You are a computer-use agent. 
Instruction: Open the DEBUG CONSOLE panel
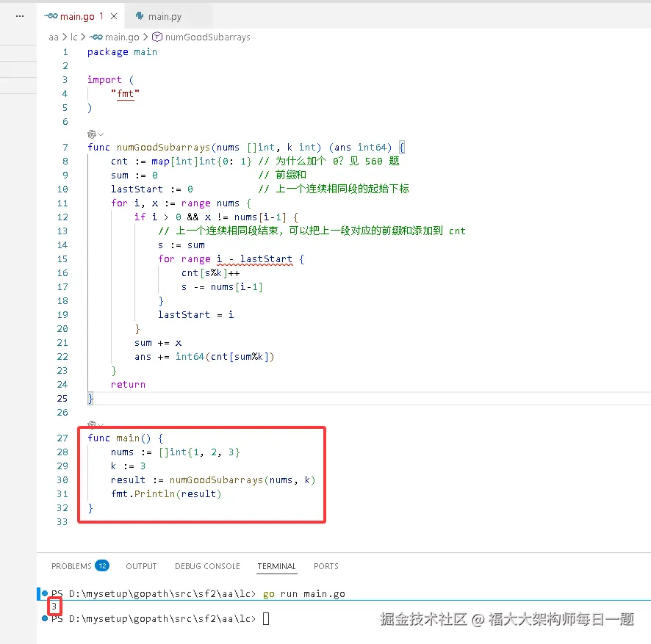(207, 566)
